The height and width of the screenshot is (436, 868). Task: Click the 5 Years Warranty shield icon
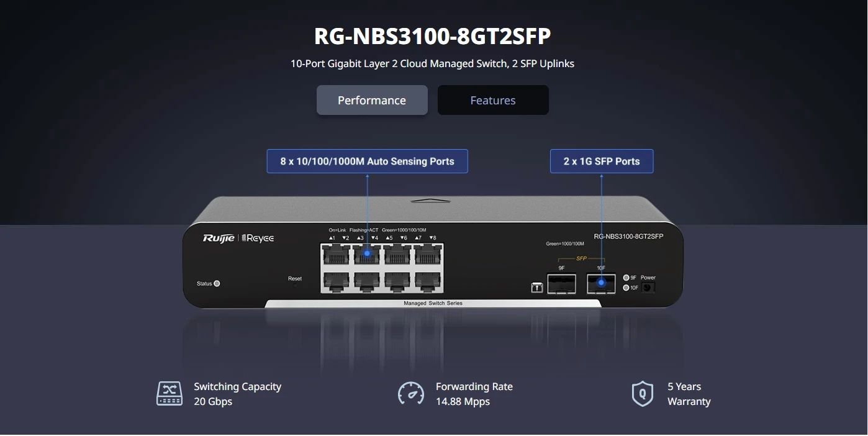tap(643, 393)
